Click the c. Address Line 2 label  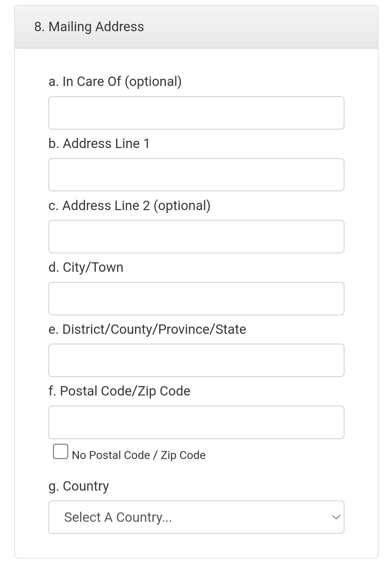130,205
